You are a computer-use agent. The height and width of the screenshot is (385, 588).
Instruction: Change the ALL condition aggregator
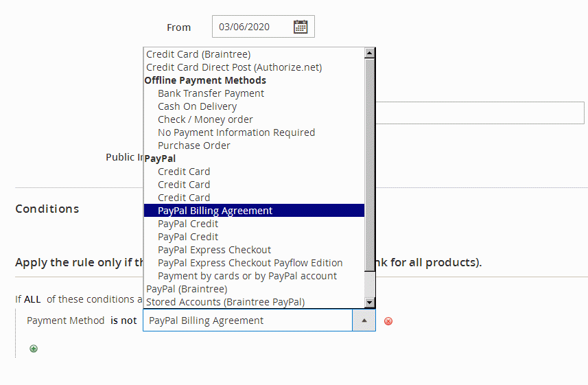click(x=32, y=299)
